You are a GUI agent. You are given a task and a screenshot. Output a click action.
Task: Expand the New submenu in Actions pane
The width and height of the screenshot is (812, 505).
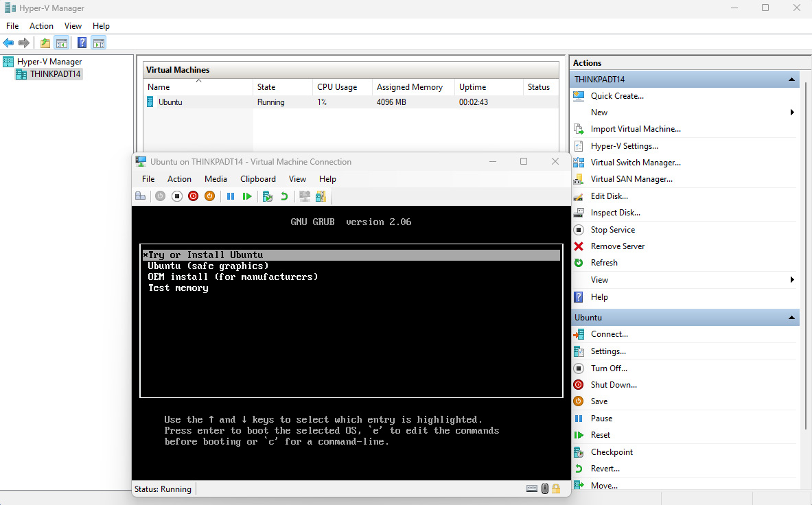[792, 113]
